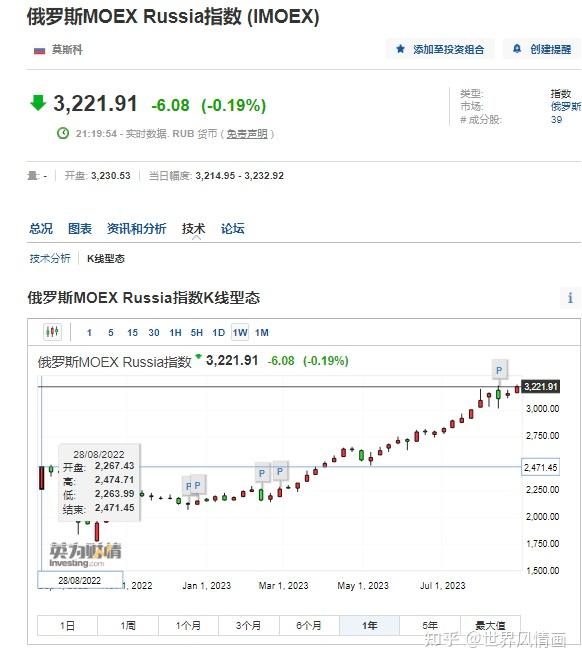This screenshot has width=582, height=665.
Task: Switch to the K线型态 sub-tab
Action: coord(106,258)
